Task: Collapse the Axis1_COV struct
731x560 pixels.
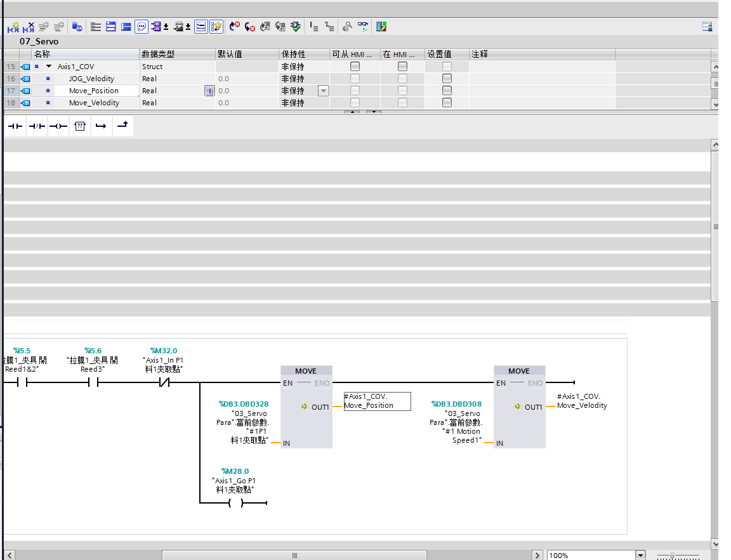Action: (x=49, y=67)
